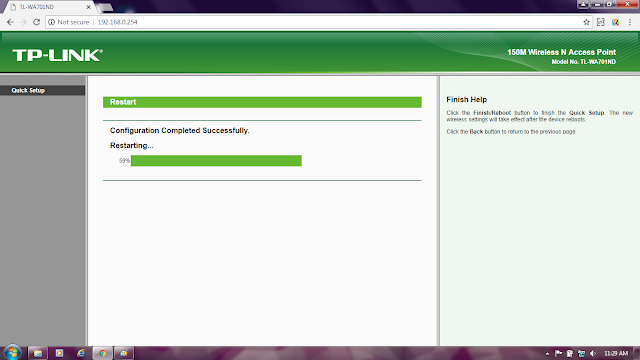Image resolution: width=640 pixels, height=360 pixels.
Task: Click 'Not secure' label in address bar
Action: (x=73, y=22)
